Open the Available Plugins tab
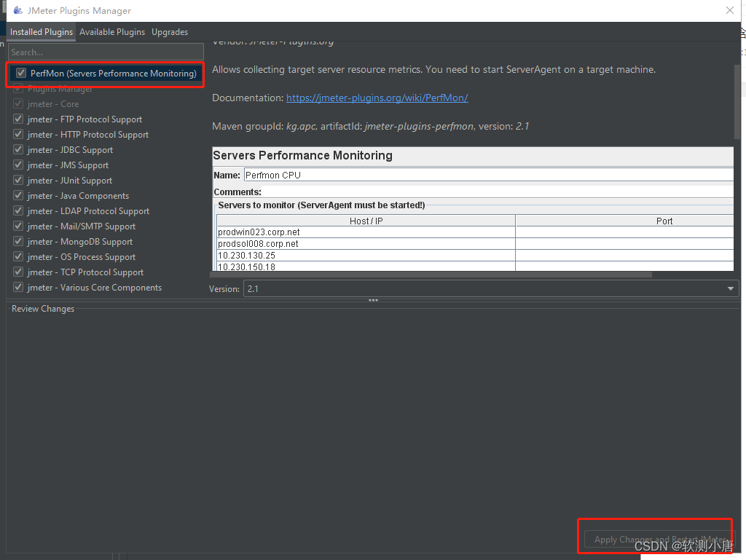The width and height of the screenshot is (746, 560). point(111,32)
